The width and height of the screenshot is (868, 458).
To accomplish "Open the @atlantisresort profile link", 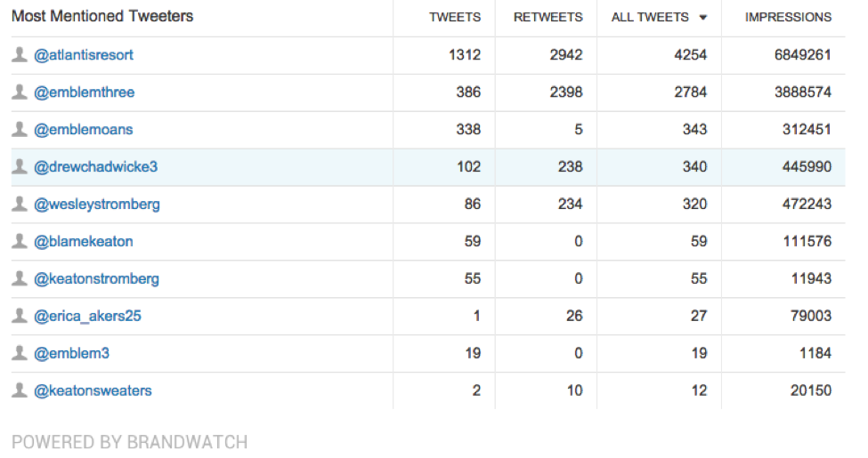I will 84,55.
